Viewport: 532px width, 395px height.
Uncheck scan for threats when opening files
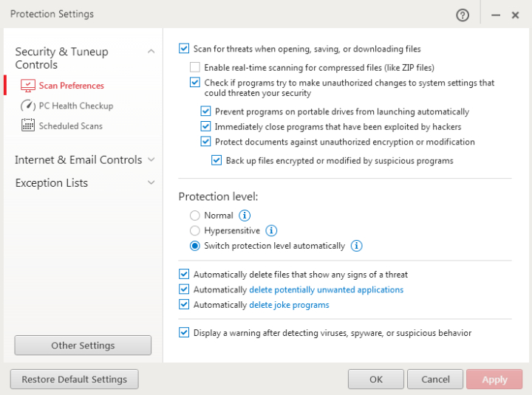[x=184, y=49]
